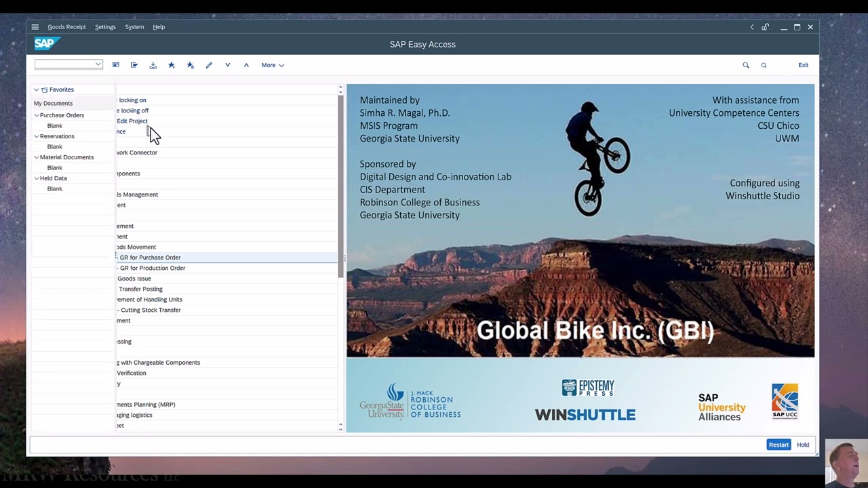Minimize the SAP Easy Access window
868x488 pixels.
click(784, 27)
